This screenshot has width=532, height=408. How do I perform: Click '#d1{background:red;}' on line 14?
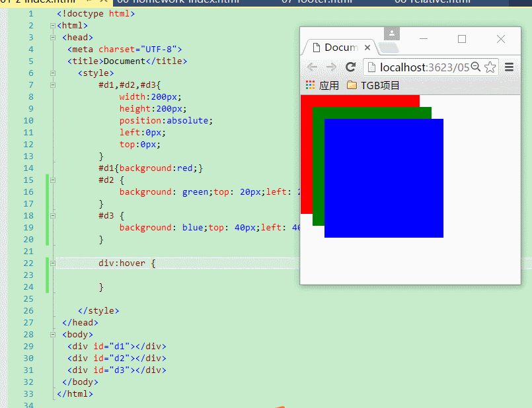click(151, 168)
